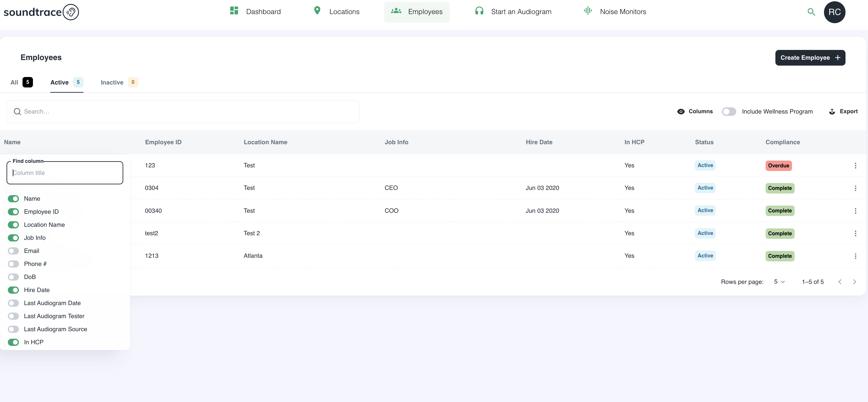Open row actions for employee 123

855,165
